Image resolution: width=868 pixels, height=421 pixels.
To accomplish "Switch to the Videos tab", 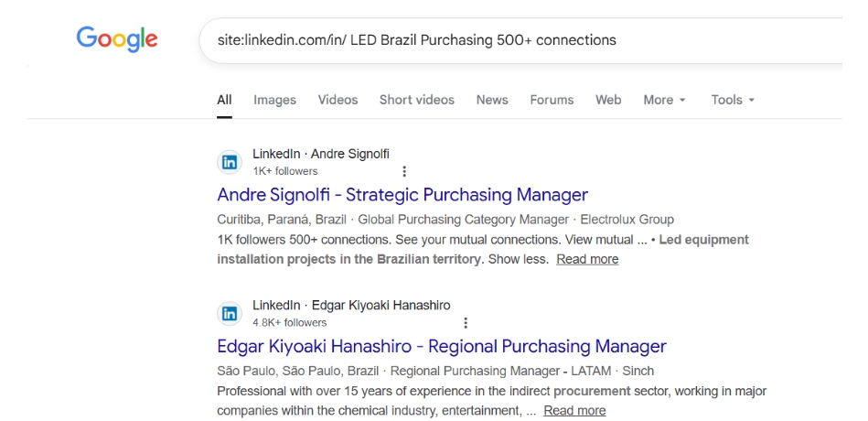I will [338, 100].
